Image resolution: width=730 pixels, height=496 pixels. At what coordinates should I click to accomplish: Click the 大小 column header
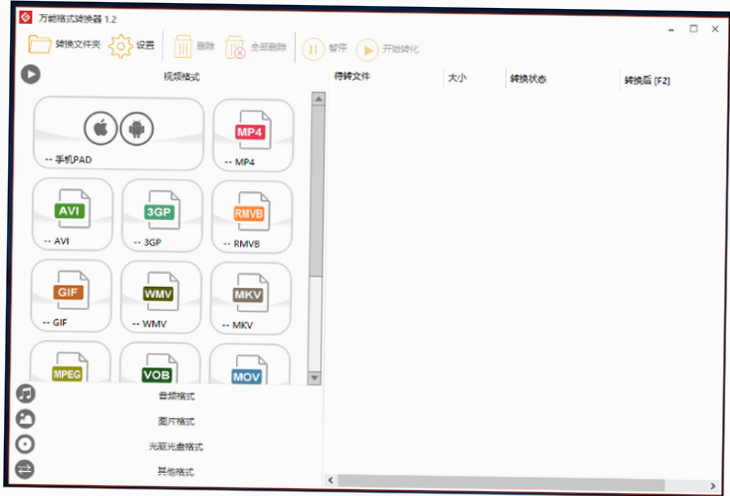[457, 78]
